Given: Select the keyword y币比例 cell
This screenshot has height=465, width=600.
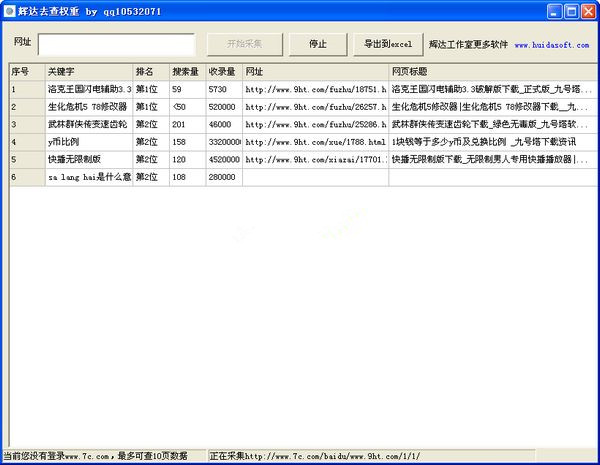Looking at the screenshot, I should pos(89,142).
